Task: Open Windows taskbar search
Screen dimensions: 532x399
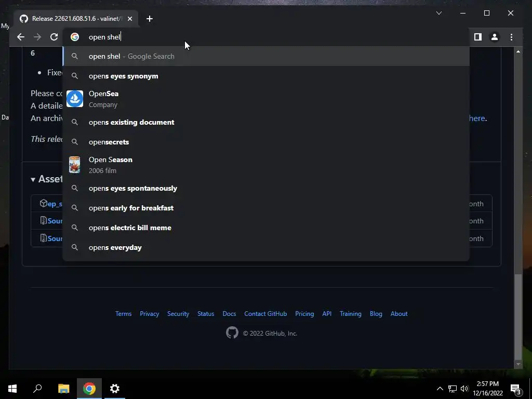Action: click(37, 389)
